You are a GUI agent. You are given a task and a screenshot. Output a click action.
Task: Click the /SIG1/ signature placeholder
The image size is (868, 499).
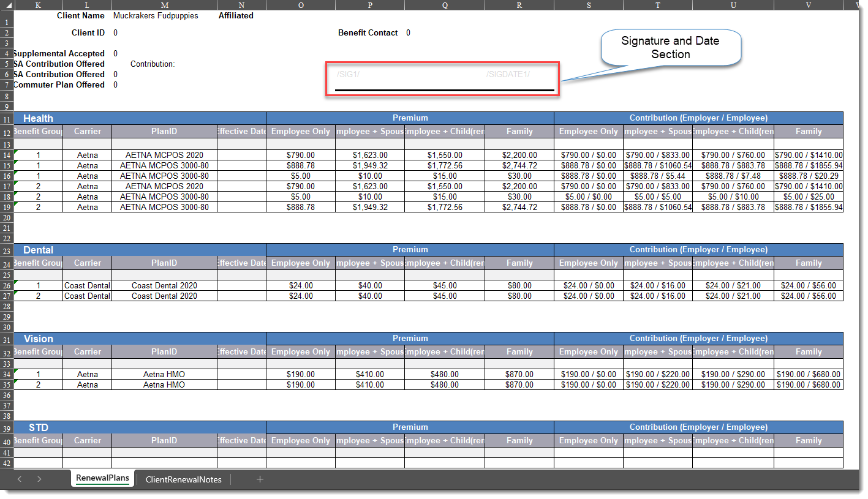point(348,75)
